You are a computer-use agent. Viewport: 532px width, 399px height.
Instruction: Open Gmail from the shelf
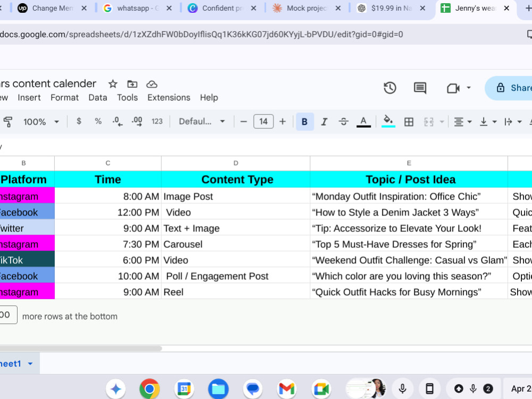(x=287, y=388)
